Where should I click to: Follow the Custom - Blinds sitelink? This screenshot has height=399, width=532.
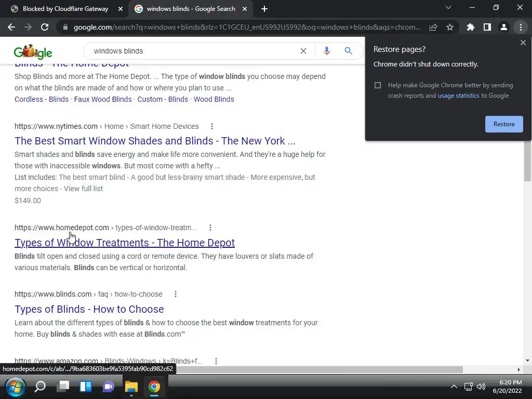[x=163, y=99]
